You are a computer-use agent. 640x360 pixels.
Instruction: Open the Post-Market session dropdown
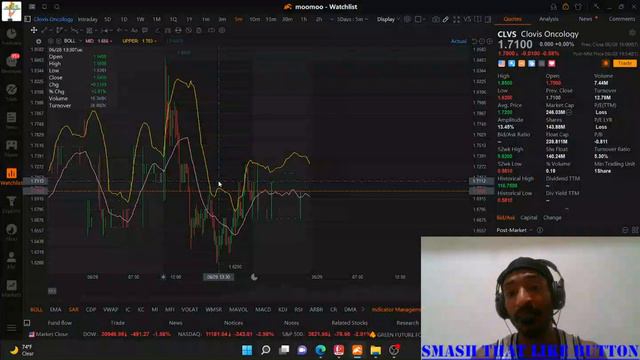click(514, 230)
